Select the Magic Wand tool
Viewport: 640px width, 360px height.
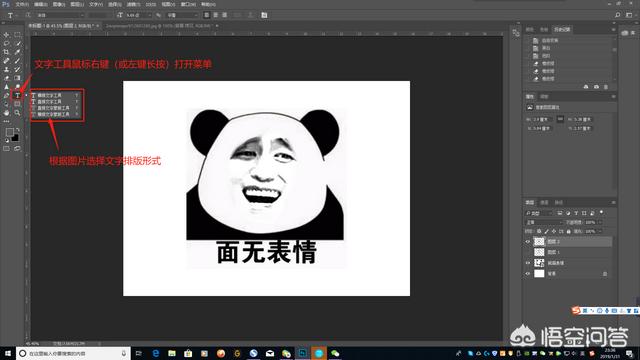pyautogui.click(x=17, y=43)
